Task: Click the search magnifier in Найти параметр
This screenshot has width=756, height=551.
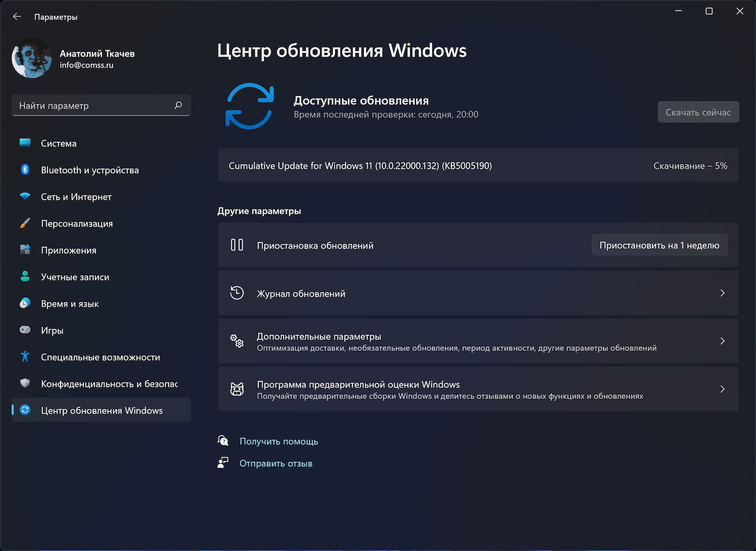Action: pos(178,105)
